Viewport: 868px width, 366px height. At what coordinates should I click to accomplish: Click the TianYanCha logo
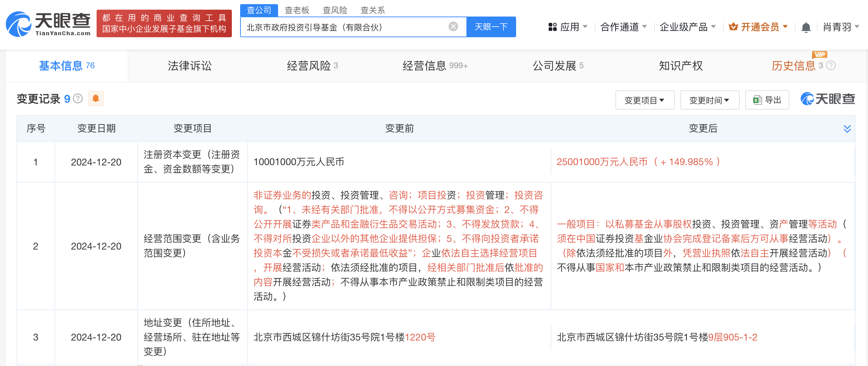click(x=48, y=23)
